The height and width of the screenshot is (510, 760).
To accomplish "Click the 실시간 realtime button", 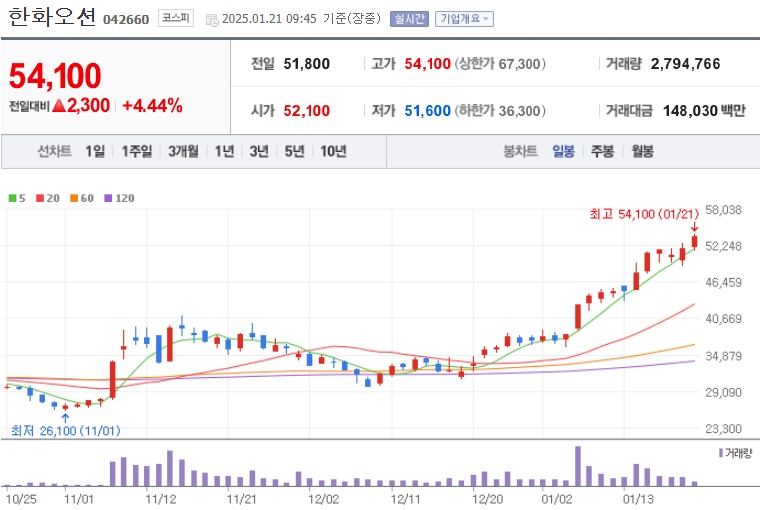I will click(x=409, y=19).
